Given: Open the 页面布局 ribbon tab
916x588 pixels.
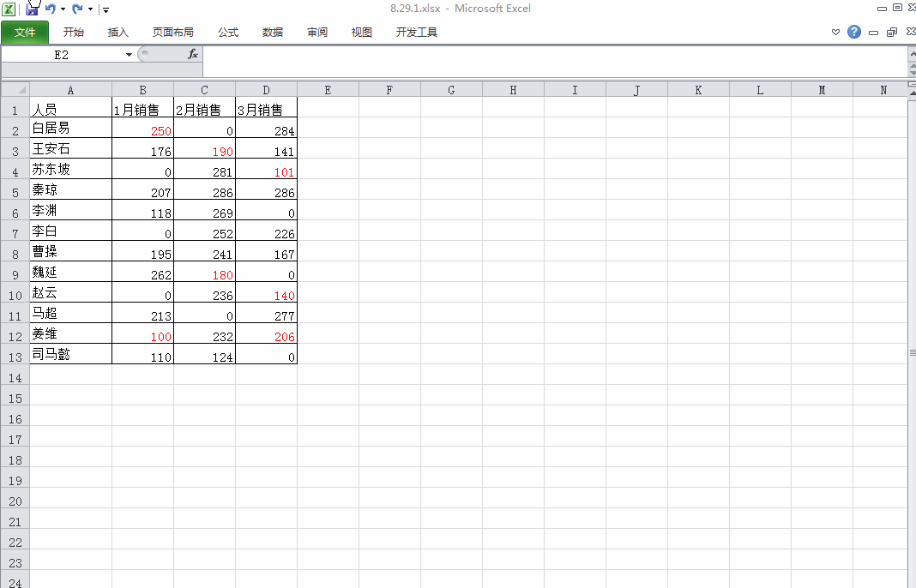Looking at the screenshot, I should pos(173,32).
